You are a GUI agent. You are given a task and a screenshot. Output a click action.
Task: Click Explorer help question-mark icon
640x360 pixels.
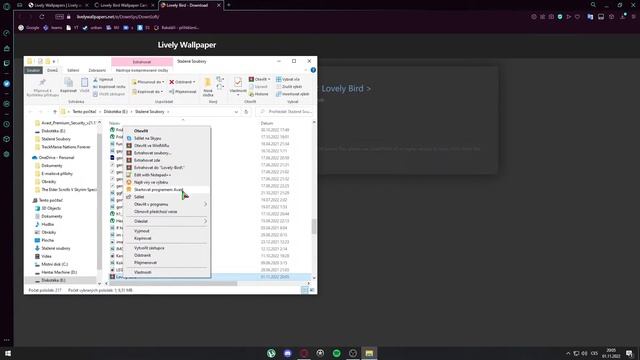coord(313,70)
